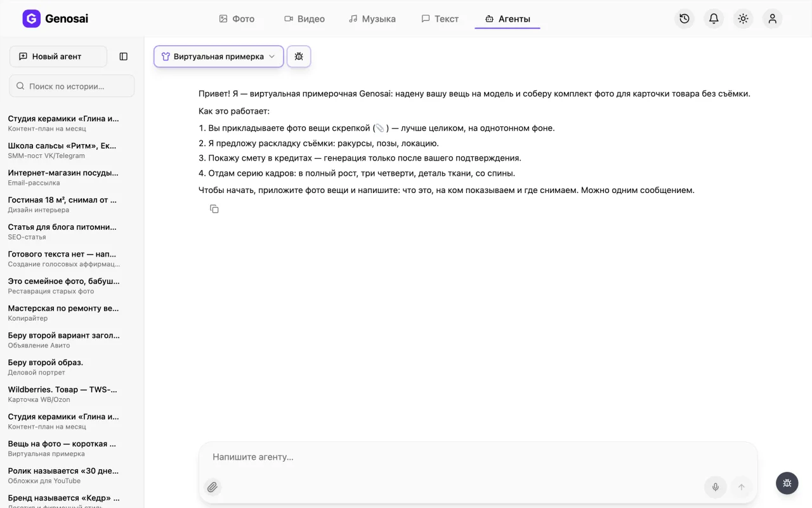Image resolution: width=812 pixels, height=508 pixels.
Task: Switch to the Фото tab
Action: coord(237,19)
